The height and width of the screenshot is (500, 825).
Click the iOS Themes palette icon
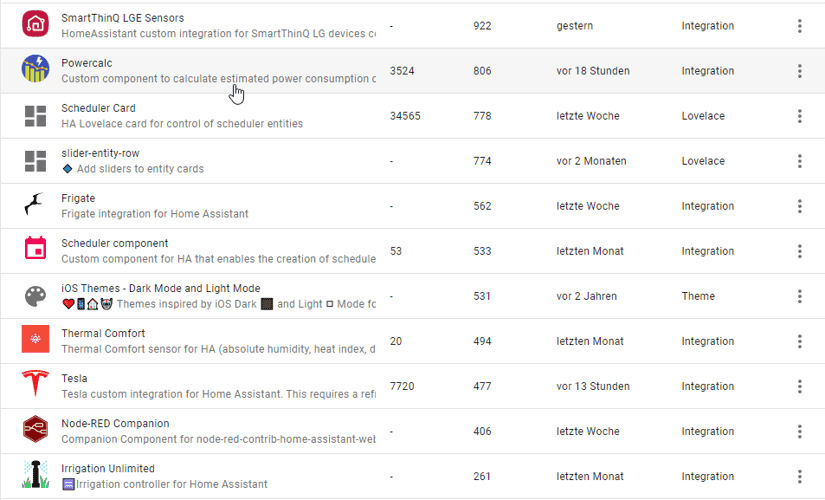click(36, 296)
